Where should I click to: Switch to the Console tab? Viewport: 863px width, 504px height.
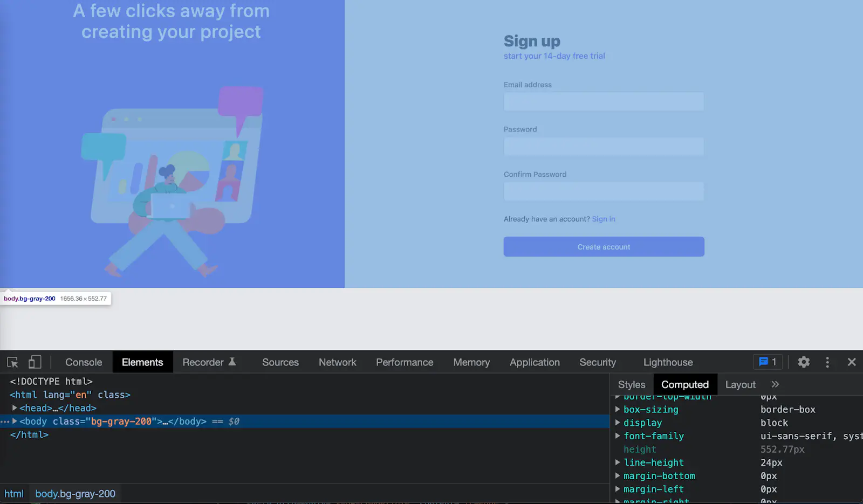(84, 362)
